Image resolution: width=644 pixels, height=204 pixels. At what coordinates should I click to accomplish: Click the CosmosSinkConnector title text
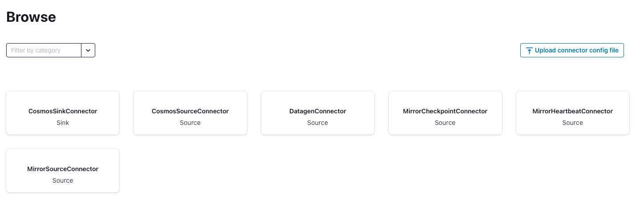click(x=63, y=111)
